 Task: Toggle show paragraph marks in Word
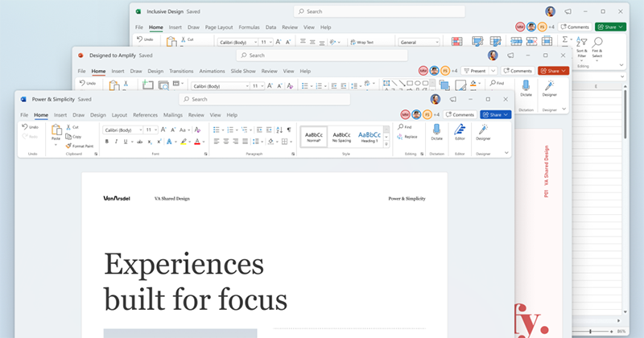[289, 130]
